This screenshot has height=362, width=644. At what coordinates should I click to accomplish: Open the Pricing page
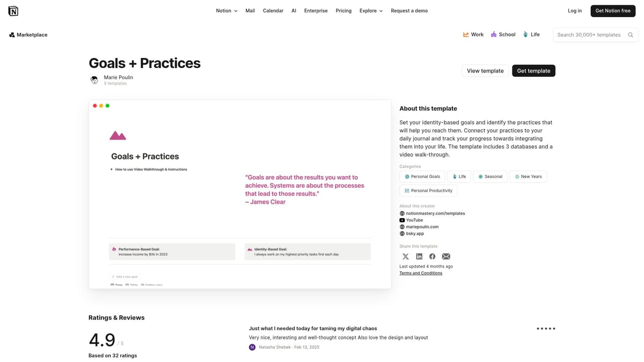343,10
